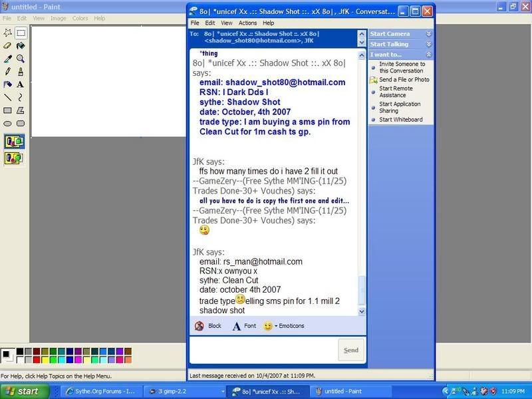Click 'Start Application Sharing' link
The height and width of the screenshot is (399, 532).
pyautogui.click(x=400, y=107)
